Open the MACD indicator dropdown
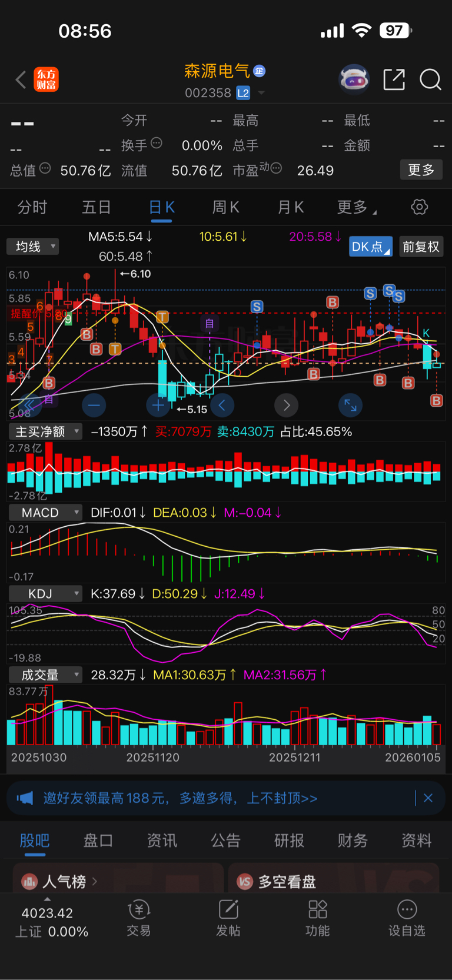The width and height of the screenshot is (452, 980). coord(45,513)
